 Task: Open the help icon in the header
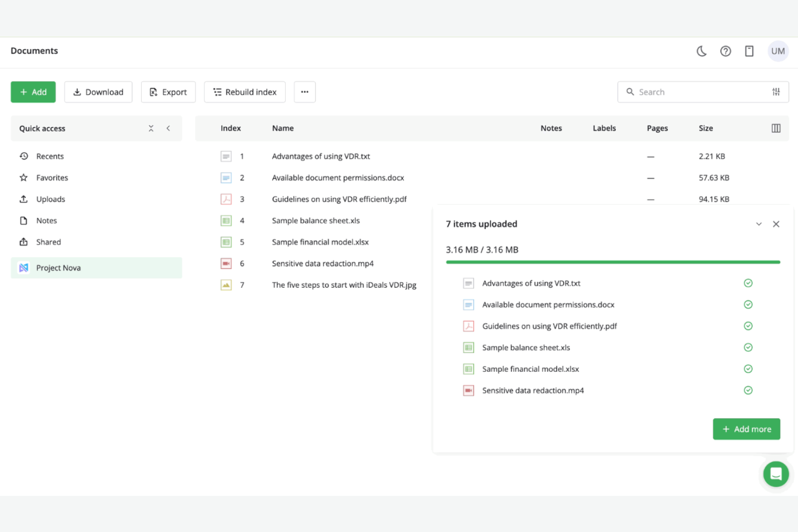pos(725,51)
